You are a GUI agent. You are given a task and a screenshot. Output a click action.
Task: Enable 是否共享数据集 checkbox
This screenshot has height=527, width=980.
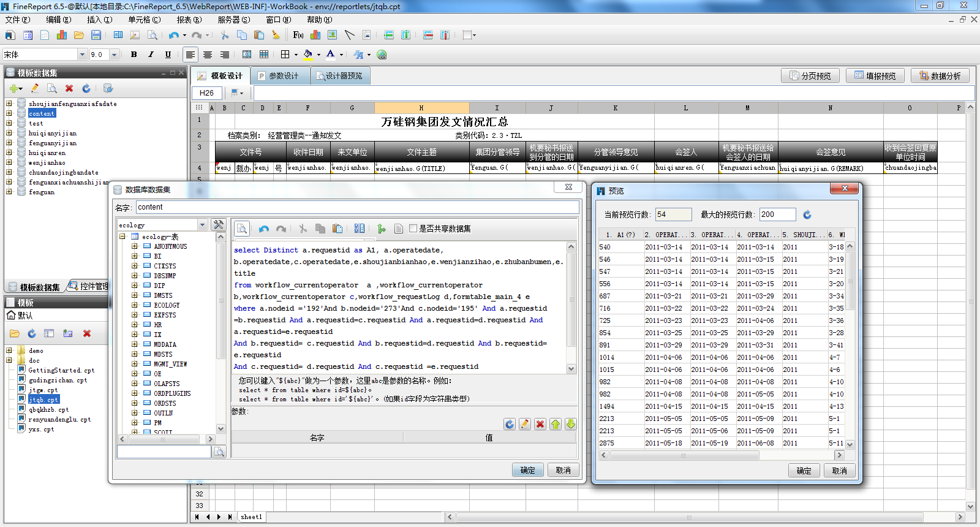(413, 229)
